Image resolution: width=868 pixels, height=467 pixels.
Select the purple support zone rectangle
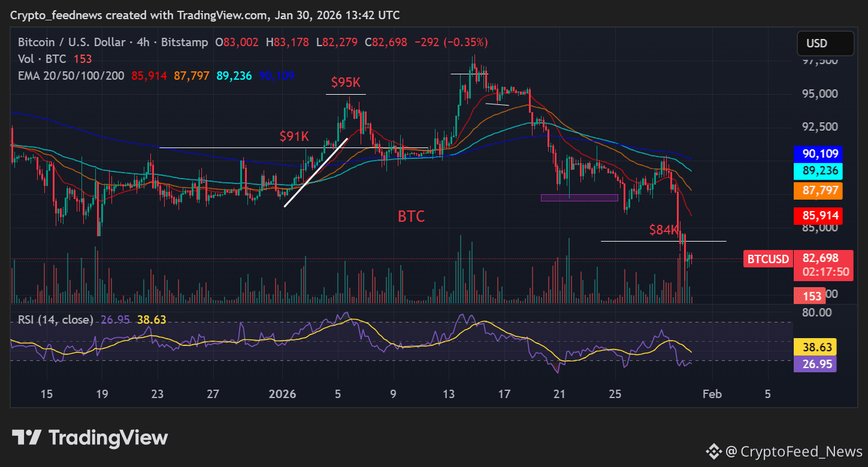pos(579,197)
